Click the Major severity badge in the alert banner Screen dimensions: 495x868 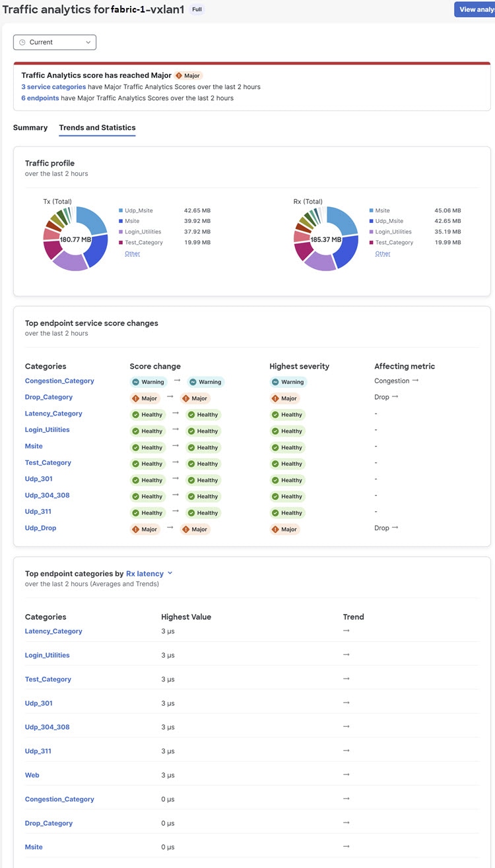coord(188,75)
